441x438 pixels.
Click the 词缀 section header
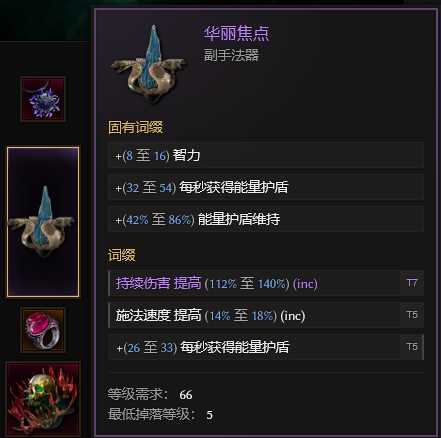122,255
